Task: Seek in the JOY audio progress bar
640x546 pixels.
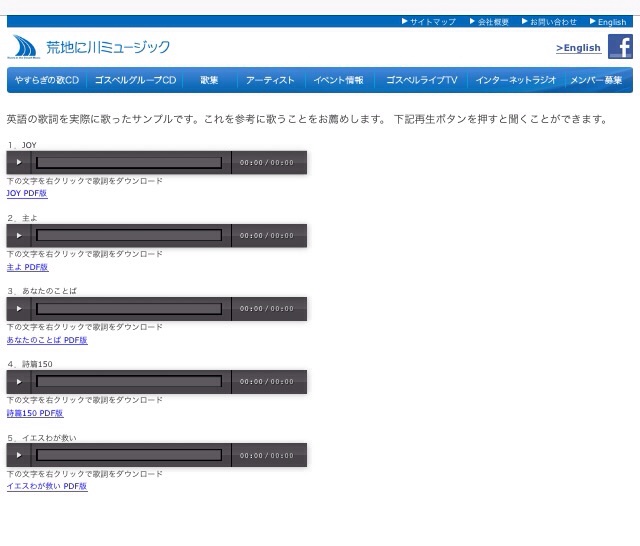Action: coord(129,162)
